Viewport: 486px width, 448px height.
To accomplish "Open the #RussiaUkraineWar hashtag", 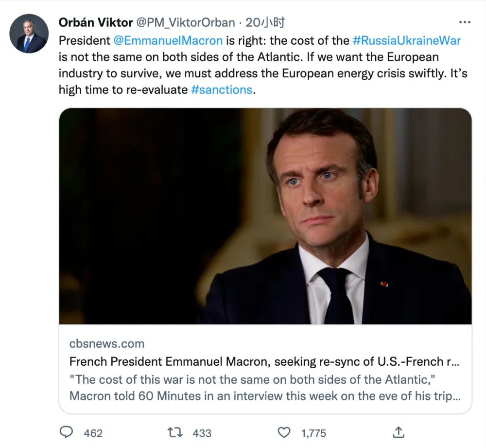I will tap(406, 40).
